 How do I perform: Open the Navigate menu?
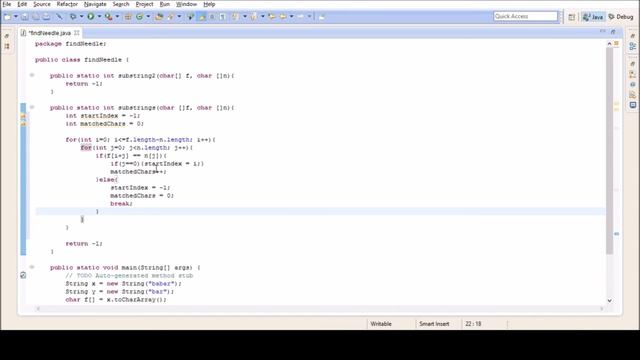tap(95, 4)
